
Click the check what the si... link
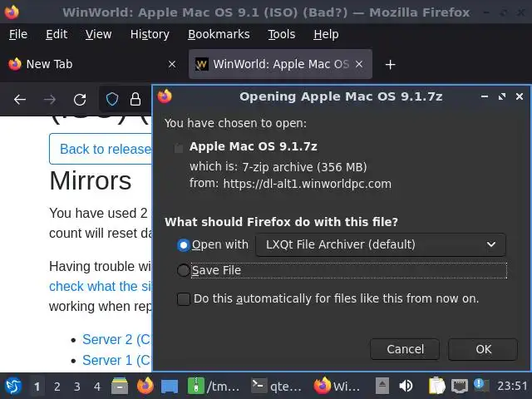click(101, 286)
